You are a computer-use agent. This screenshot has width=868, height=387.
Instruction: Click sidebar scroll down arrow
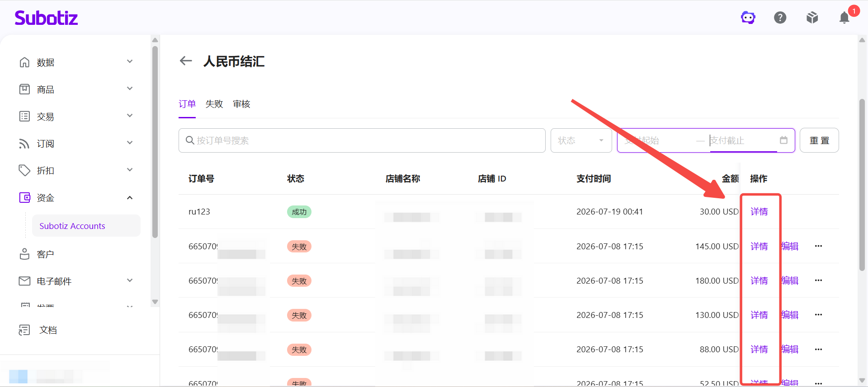[155, 302]
